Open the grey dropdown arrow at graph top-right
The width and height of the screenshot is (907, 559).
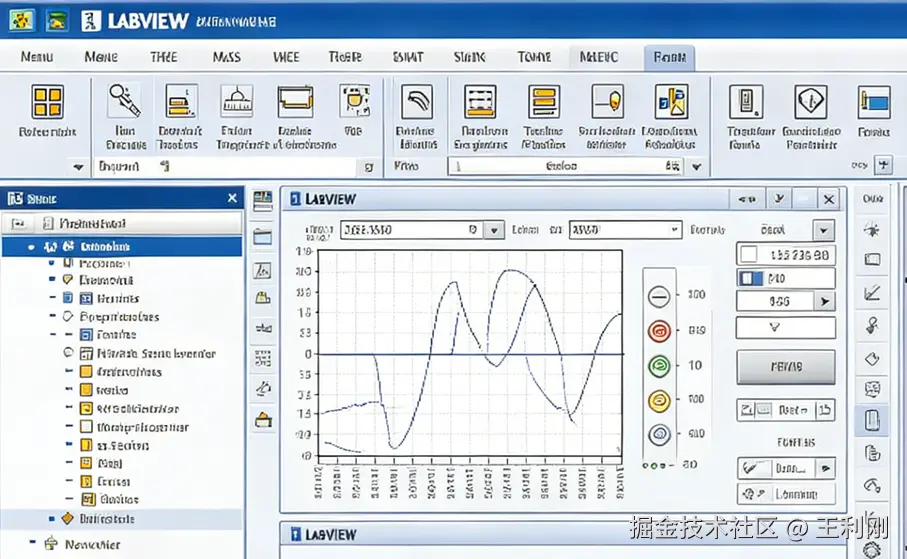823,230
